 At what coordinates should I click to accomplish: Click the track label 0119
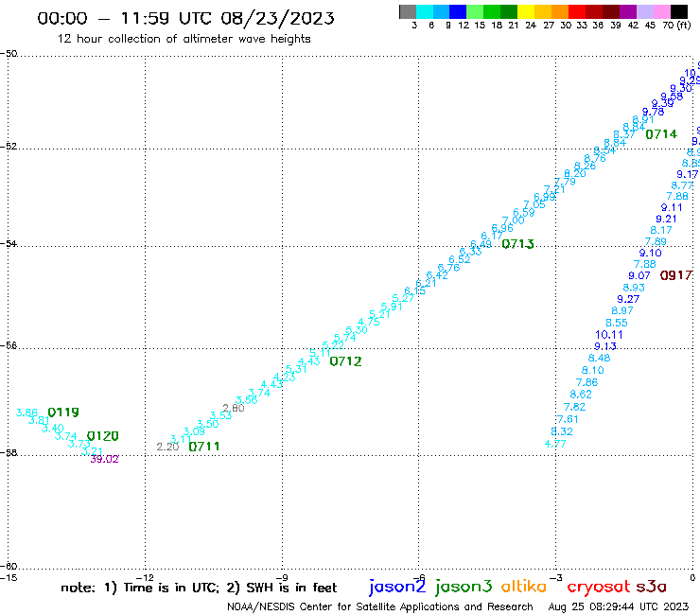pyautogui.click(x=63, y=413)
